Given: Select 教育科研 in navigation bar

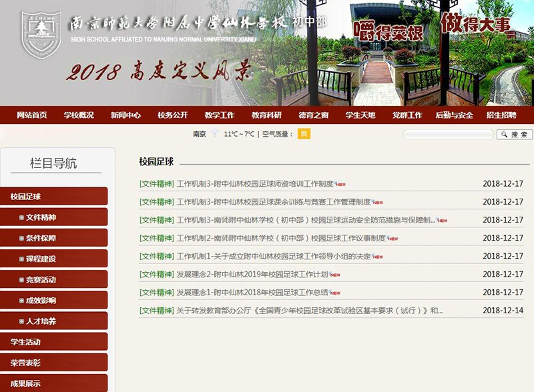Looking at the screenshot, I should pos(266,115).
